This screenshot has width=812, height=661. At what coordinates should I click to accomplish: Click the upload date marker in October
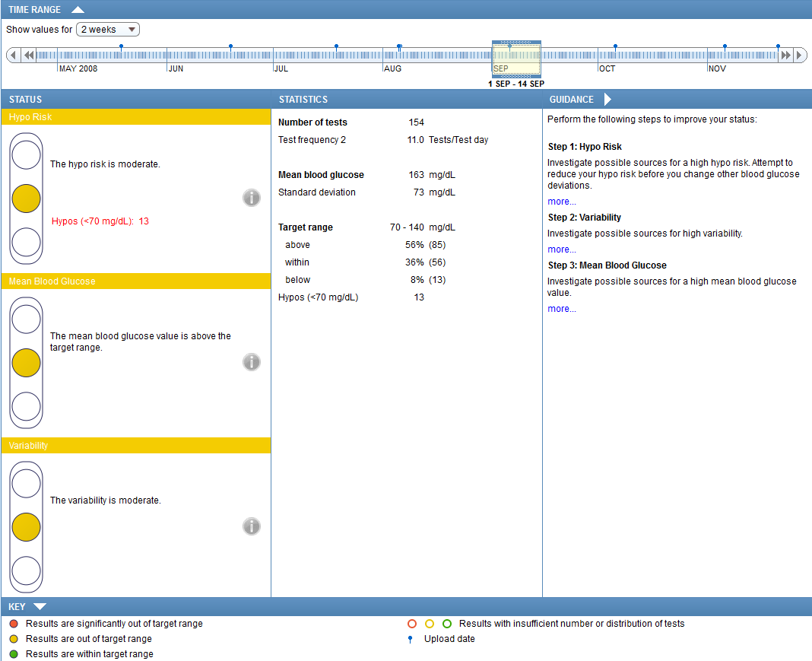pyautogui.click(x=615, y=47)
